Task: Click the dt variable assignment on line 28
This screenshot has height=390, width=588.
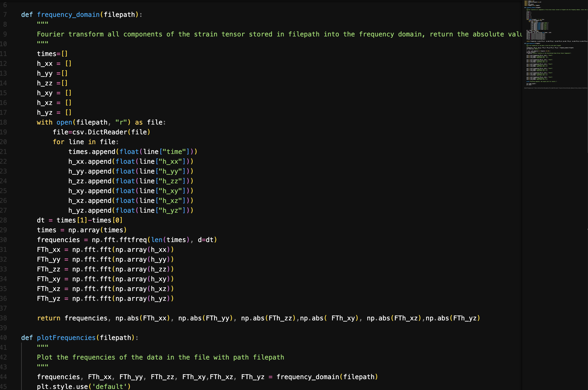Action: 41,220
